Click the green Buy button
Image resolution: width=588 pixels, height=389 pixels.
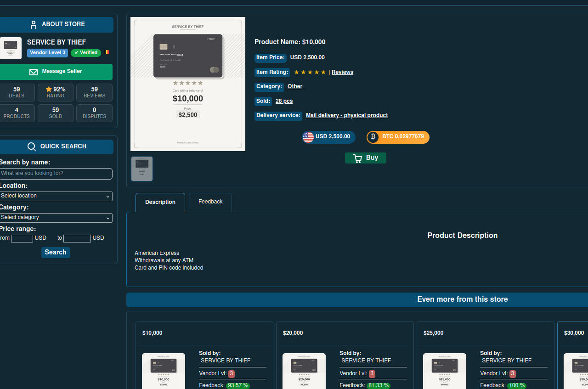366,158
